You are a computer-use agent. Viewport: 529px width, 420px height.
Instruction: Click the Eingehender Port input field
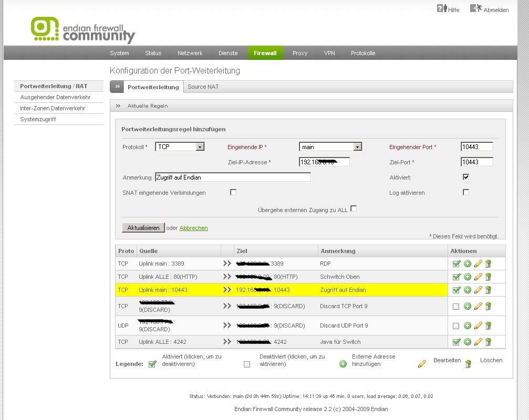click(x=476, y=146)
